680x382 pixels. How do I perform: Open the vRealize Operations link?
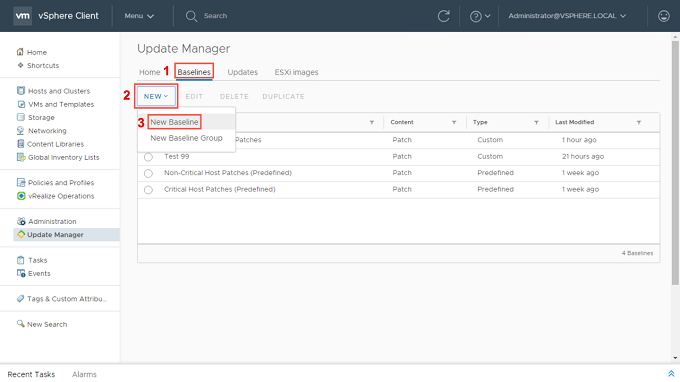[x=61, y=196]
